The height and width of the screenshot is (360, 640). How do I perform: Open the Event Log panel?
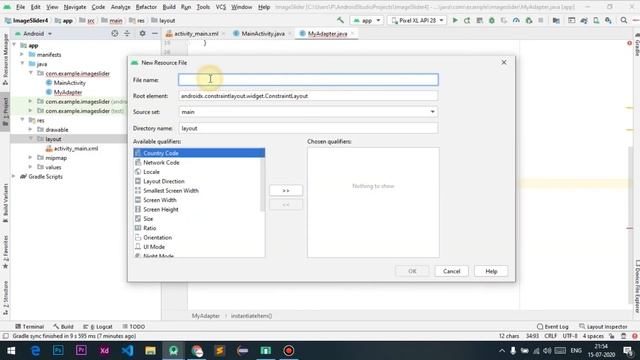553,327
